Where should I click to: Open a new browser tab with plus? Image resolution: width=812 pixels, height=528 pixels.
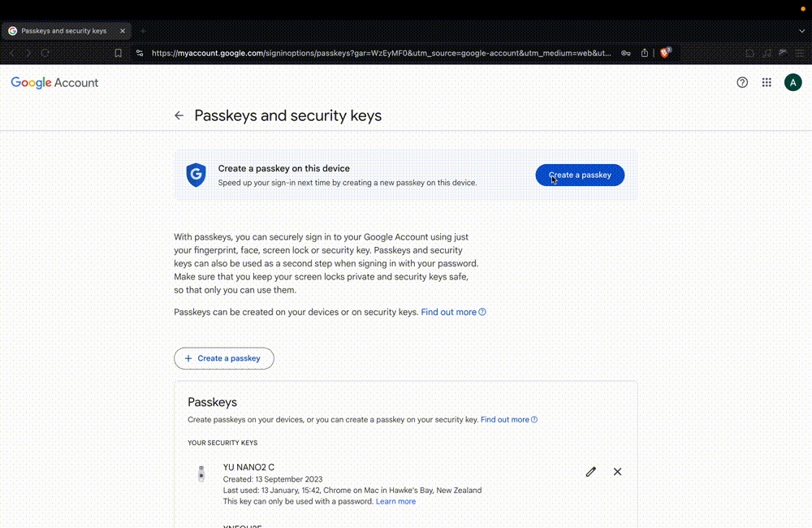pos(143,31)
